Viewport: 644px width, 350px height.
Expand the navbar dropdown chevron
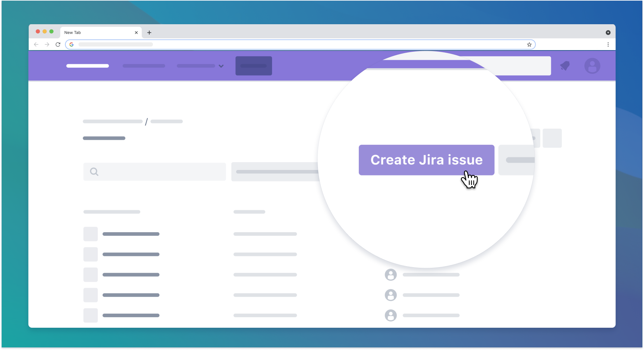[x=221, y=66]
